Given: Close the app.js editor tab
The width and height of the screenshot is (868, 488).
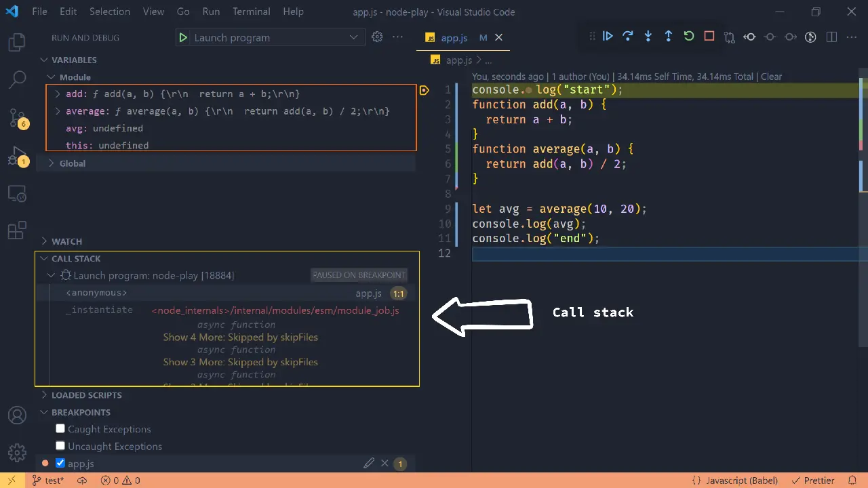Looking at the screenshot, I should 499,38.
